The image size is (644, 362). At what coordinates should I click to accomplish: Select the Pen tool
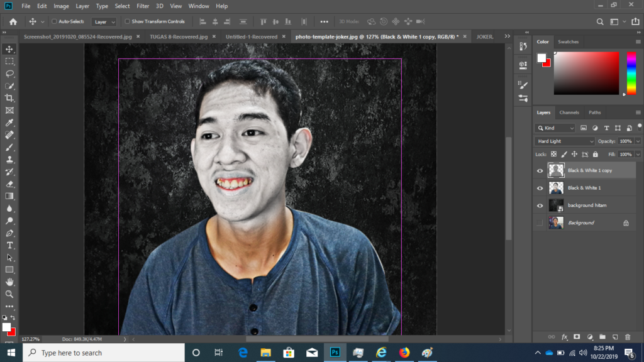pyautogui.click(x=9, y=233)
